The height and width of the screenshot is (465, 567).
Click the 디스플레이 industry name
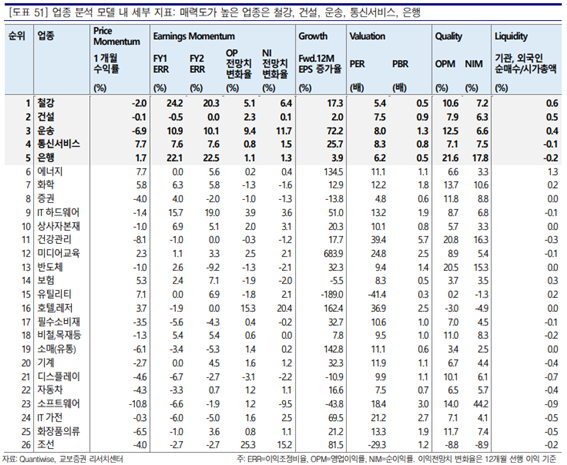point(59,376)
